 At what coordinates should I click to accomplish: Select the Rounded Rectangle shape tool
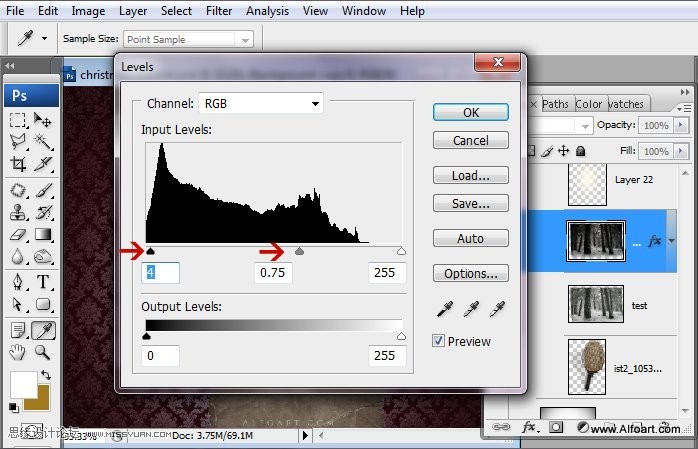click(43, 304)
